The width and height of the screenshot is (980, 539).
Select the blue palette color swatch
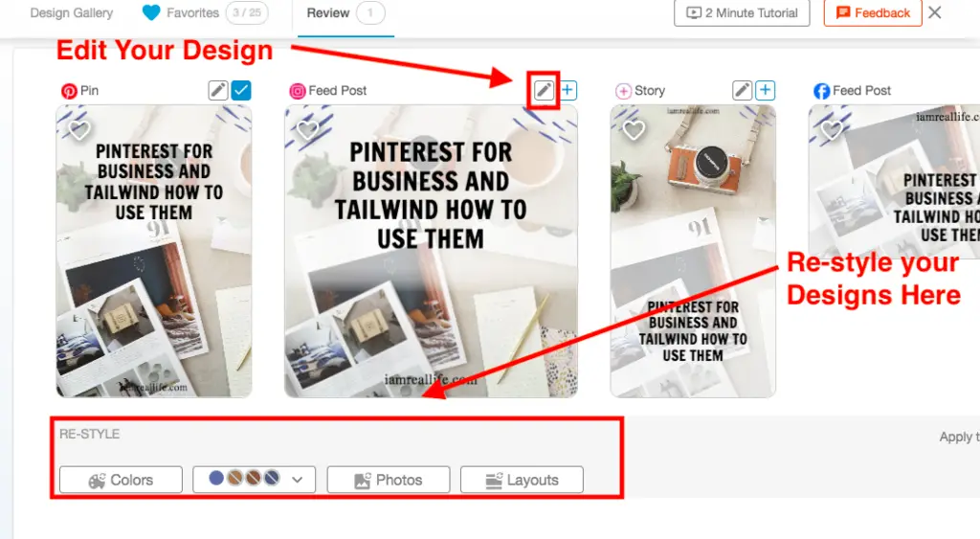(x=216, y=479)
